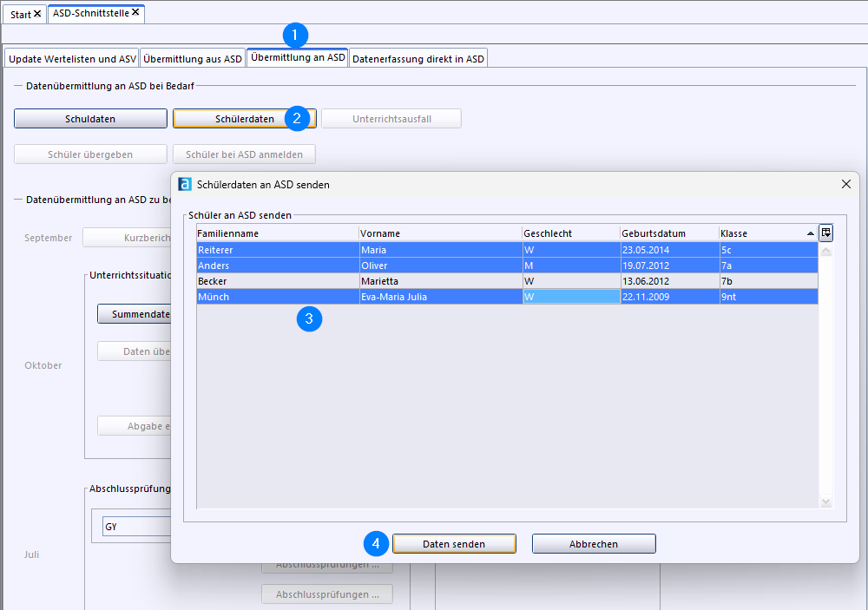This screenshot has height=610, width=868.
Task: Click Schüler bei ASD anmelden button
Action: tap(244, 154)
